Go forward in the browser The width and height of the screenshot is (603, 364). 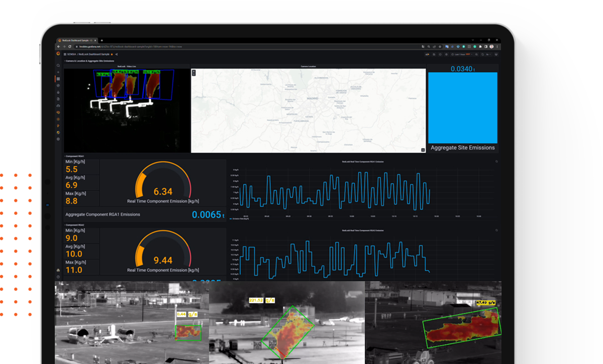(64, 47)
